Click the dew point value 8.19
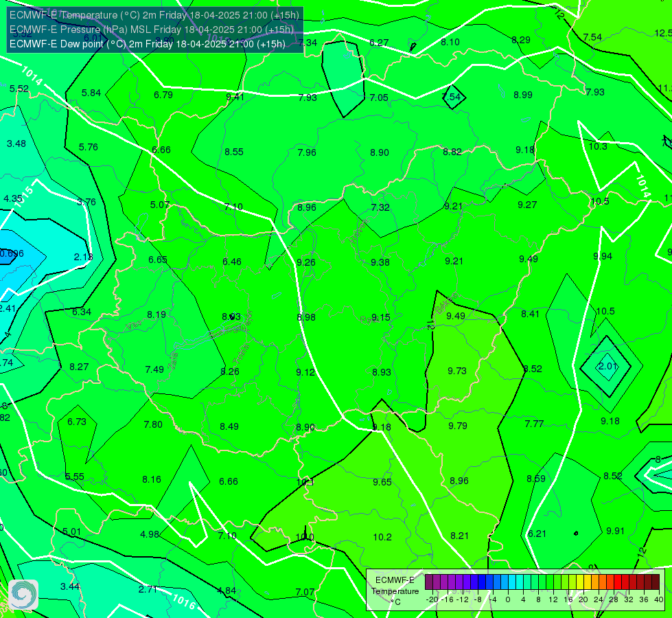 [x=157, y=314]
